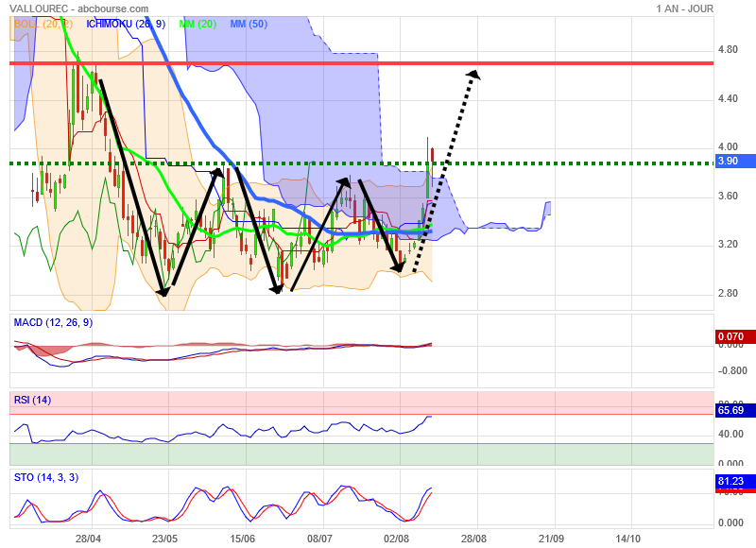
Task: Click the 28/04 date axis label
Action: [88, 539]
